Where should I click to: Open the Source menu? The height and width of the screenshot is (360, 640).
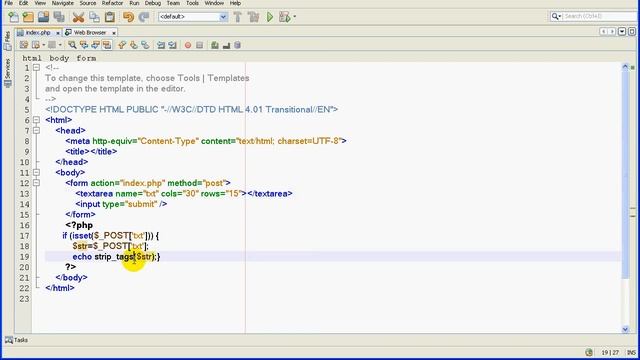(88, 3)
